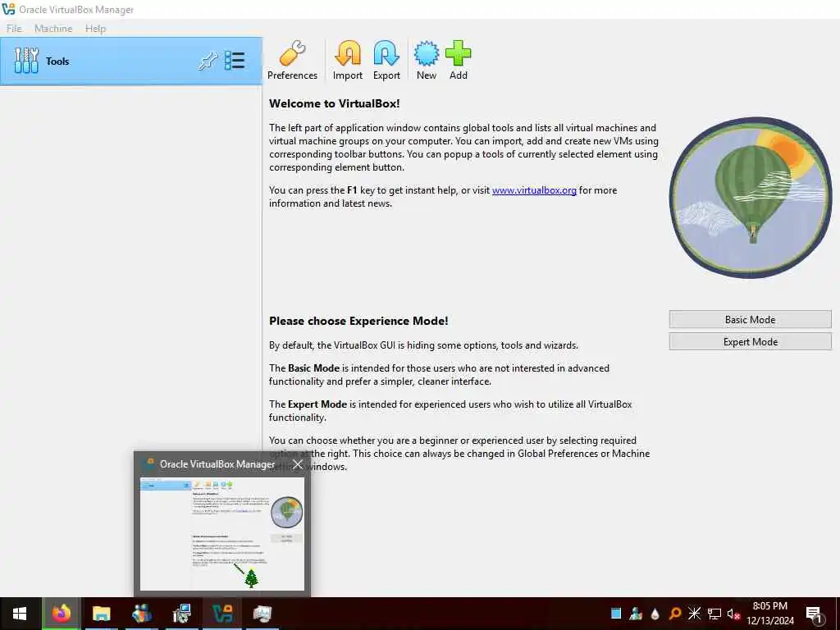Click the volume muted tray icon

733,614
